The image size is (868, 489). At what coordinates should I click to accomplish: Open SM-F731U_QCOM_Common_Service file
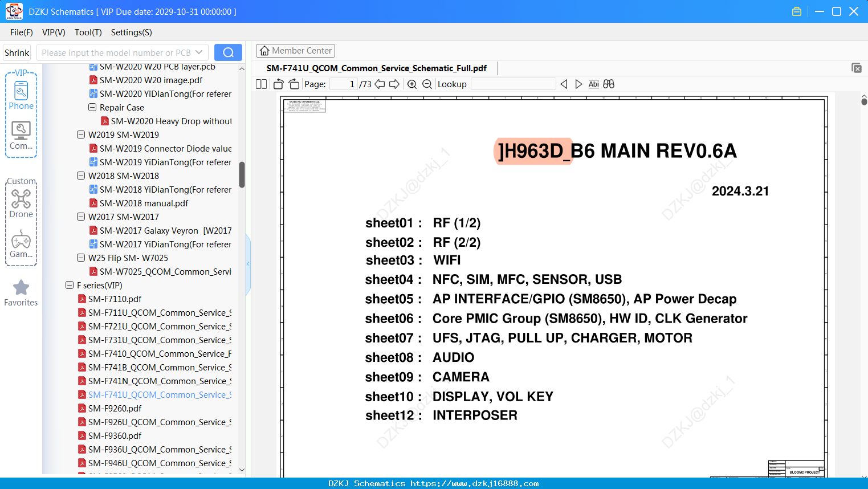pyautogui.click(x=154, y=340)
